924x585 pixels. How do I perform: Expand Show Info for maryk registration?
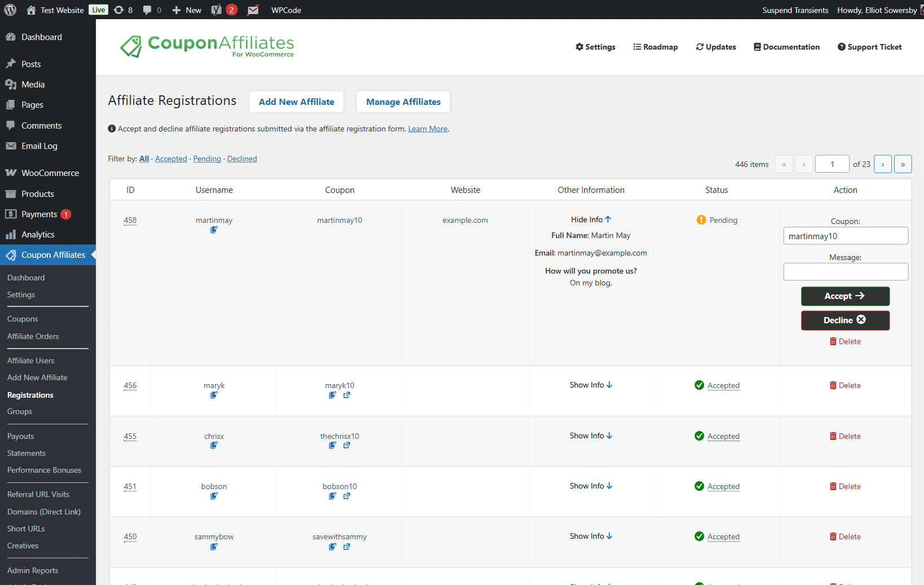click(x=591, y=385)
